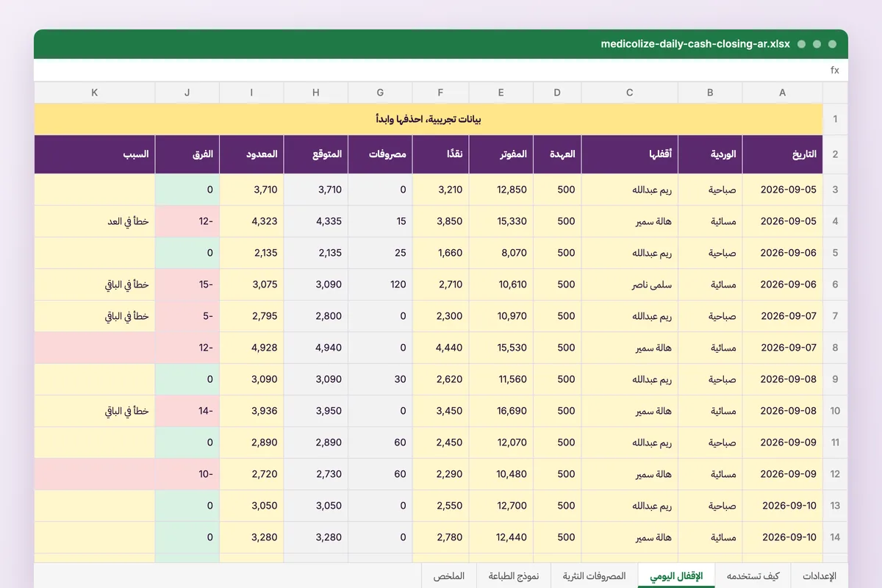Viewport: 882px width, 588px height.
Task: Switch to نموذج الطباعة sheet tab
Action: [514, 576]
